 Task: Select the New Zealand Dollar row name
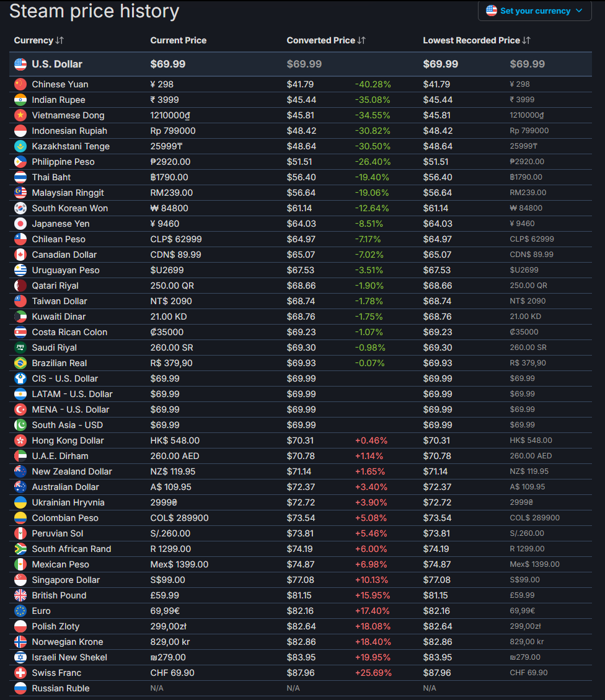click(x=72, y=471)
